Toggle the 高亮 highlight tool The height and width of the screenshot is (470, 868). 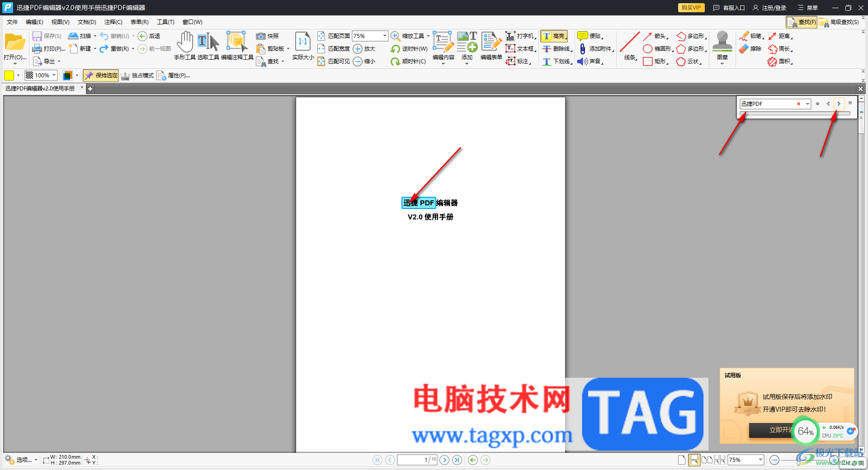(x=554, y=36)
